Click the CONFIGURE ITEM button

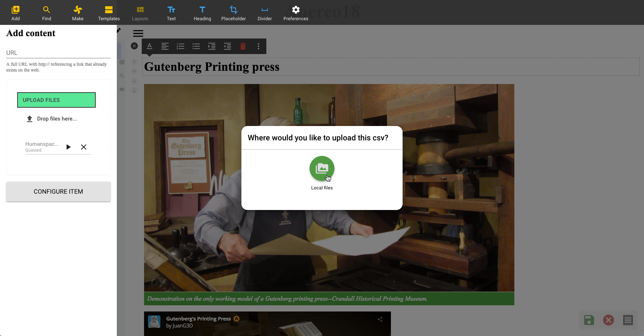tap(58, 192)
